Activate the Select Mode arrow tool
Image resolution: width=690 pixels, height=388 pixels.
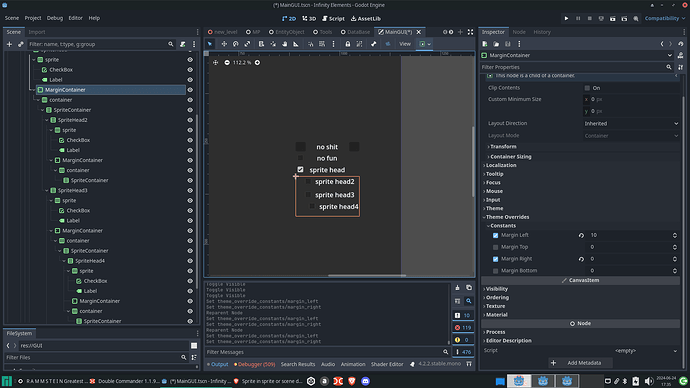tap(210, 44)
